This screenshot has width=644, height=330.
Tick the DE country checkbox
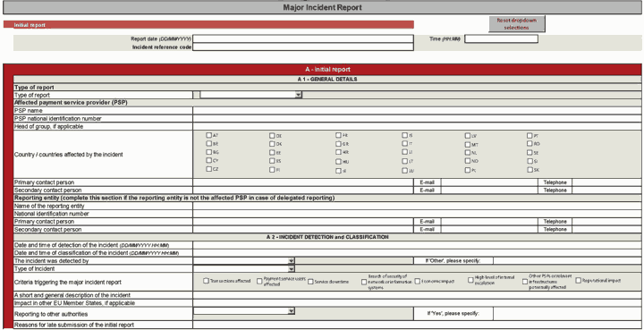click(x=272, y=135)
